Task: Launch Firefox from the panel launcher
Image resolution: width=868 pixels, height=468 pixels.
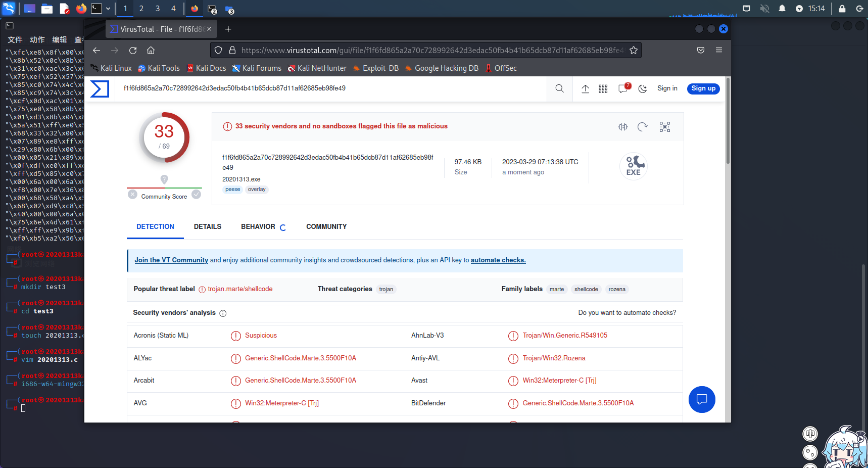Action: pyautogui.click(x=81, y=9)
